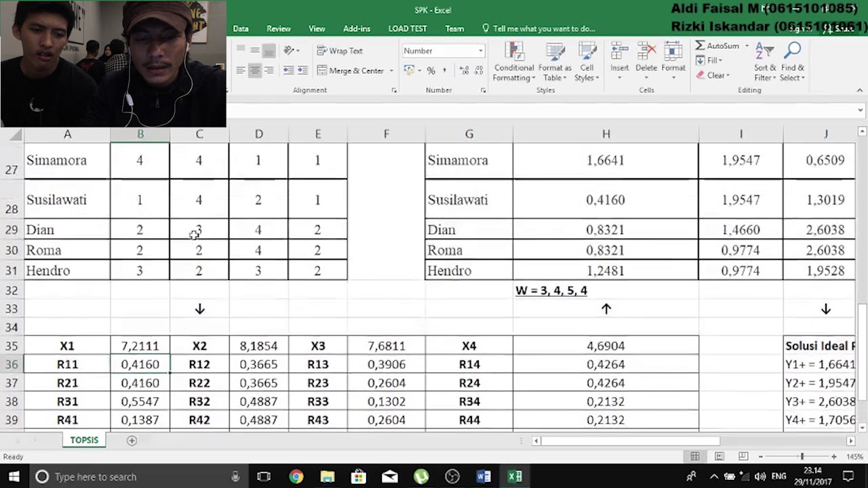The image size is (868, 488).
Task: Open the Number format combo box
Action: [443, 51]
